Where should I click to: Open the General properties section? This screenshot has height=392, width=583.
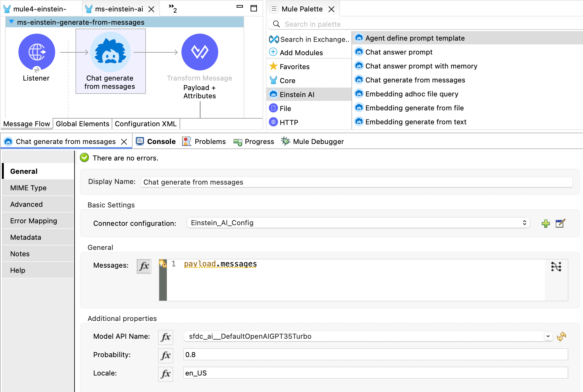(38, 171)
